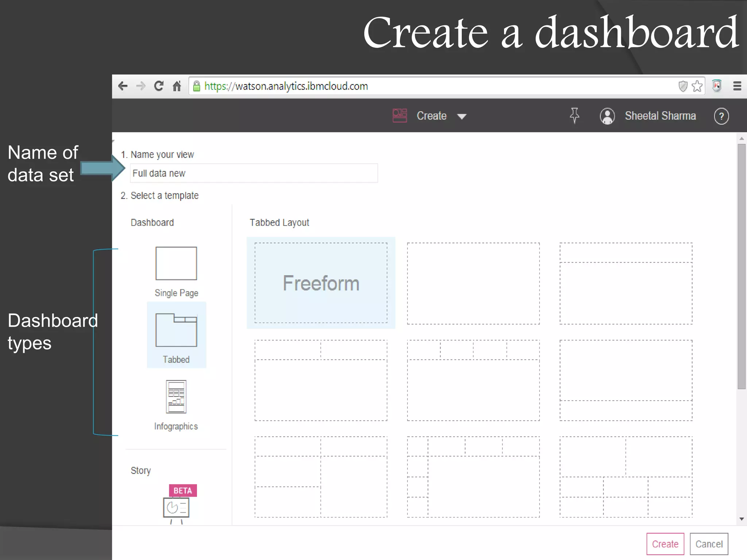Expand the Create dropdown arrow
The image size is (747, 560).
click(x=462, y=116)
